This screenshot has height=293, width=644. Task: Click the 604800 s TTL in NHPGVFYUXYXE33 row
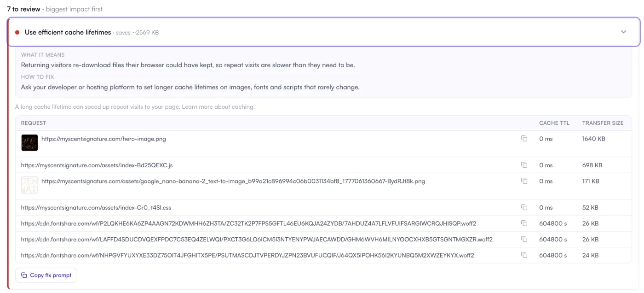553,255
